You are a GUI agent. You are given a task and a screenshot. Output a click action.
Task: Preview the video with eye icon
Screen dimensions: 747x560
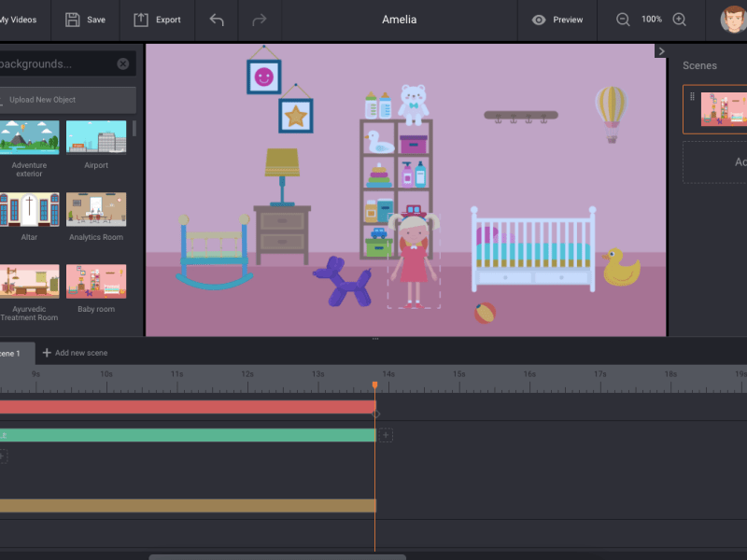[x=539, y=20]
